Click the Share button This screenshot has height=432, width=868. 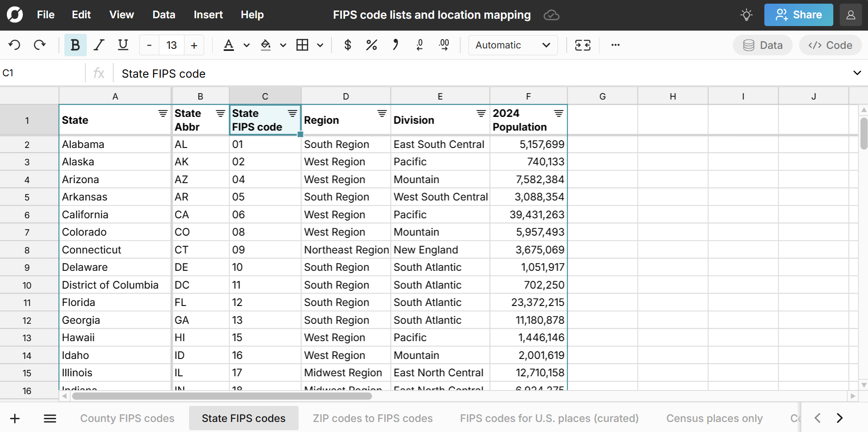tap(798, 14)
